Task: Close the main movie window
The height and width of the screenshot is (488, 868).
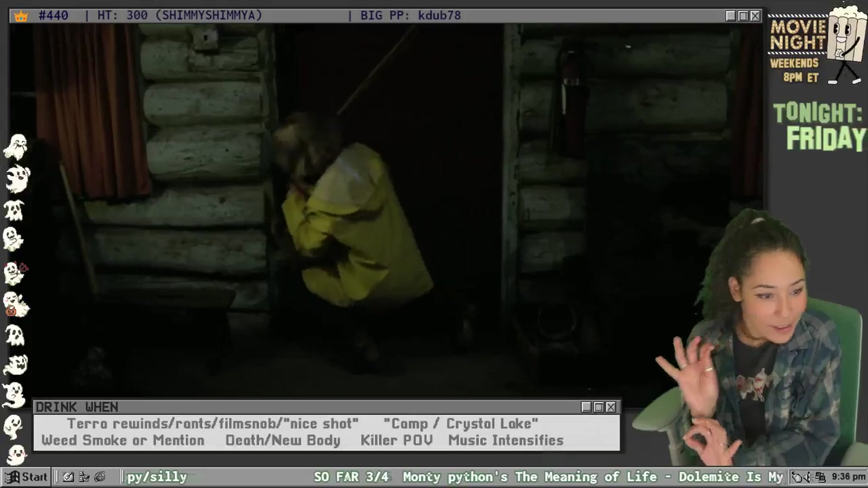Action: coord(755,16)
